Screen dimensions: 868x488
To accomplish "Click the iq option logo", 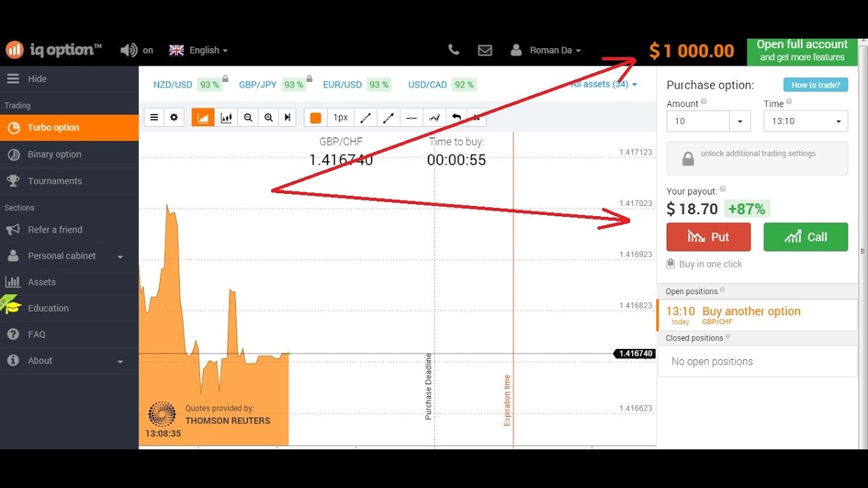I will [x=53, y=49].
